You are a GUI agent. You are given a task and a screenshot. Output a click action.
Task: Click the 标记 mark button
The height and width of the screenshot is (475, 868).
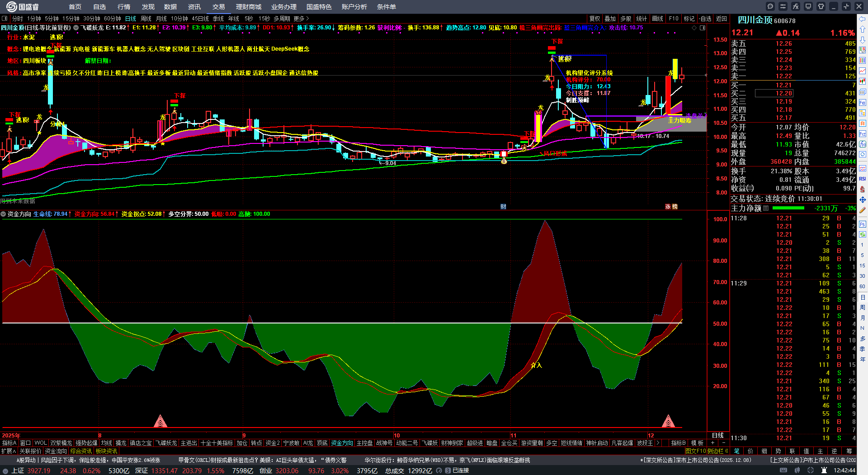tap(689, 19)
